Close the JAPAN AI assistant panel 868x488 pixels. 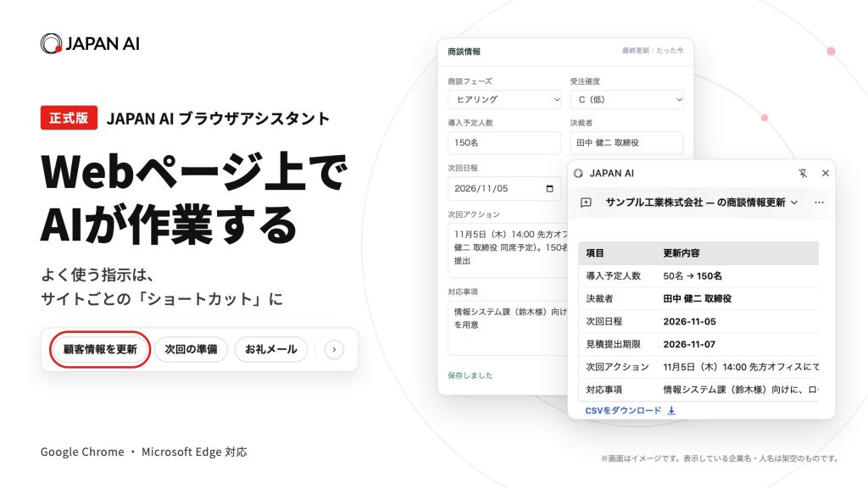tap(826, 173)
